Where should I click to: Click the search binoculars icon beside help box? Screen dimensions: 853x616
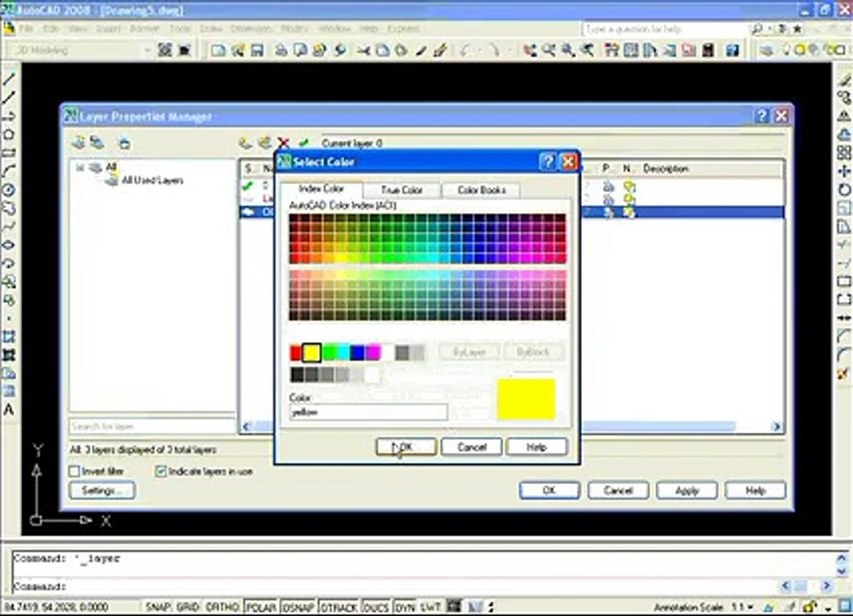[x=756, y=29]
